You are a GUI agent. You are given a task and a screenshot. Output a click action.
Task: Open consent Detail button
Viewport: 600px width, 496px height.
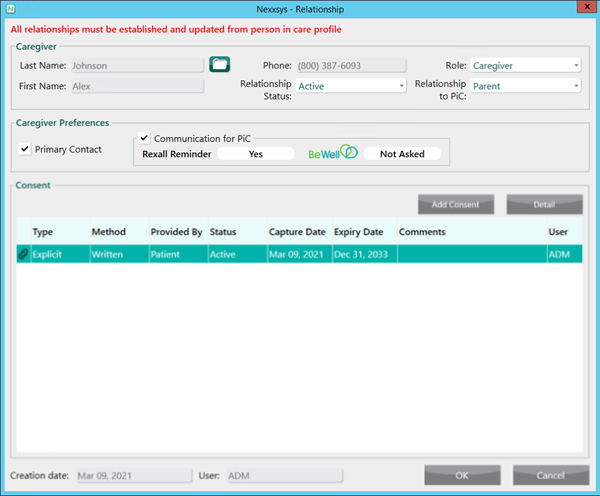pyautogui.click(x=544, y=204)
